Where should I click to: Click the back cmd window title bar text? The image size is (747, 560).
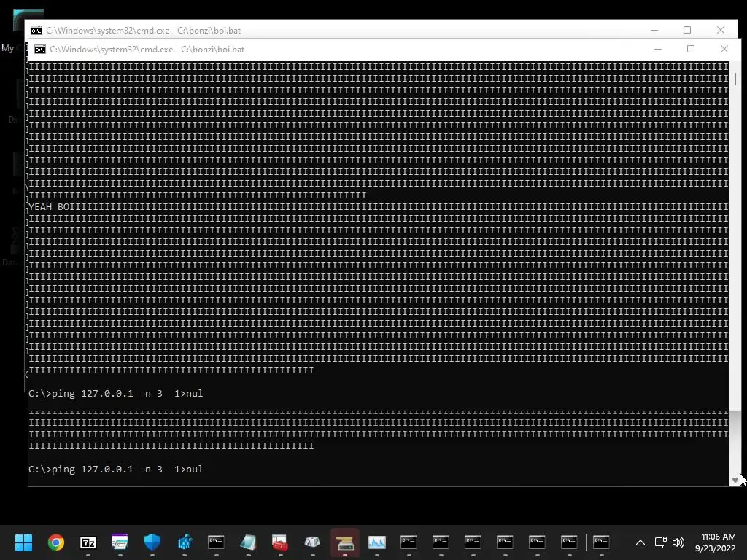(x=144, y=31)
